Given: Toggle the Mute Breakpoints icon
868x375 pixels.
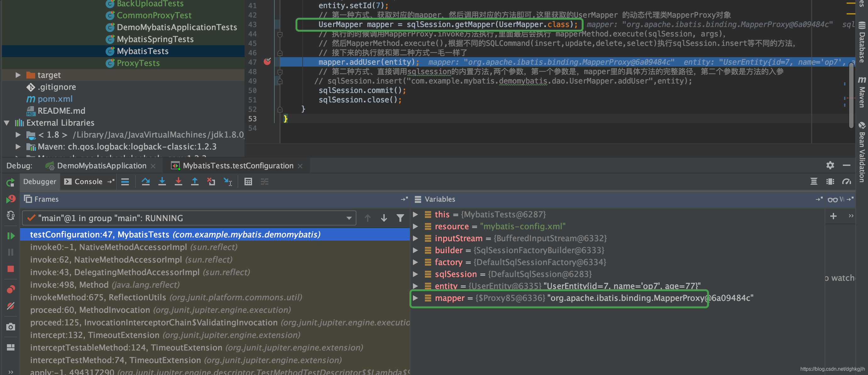Looking at the screenshot, I should point(10,306).
